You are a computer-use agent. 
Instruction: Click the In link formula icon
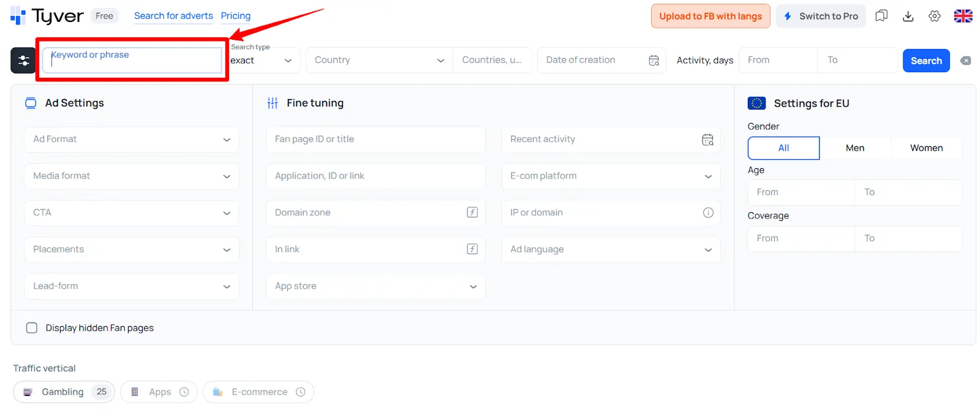(472, 249)
